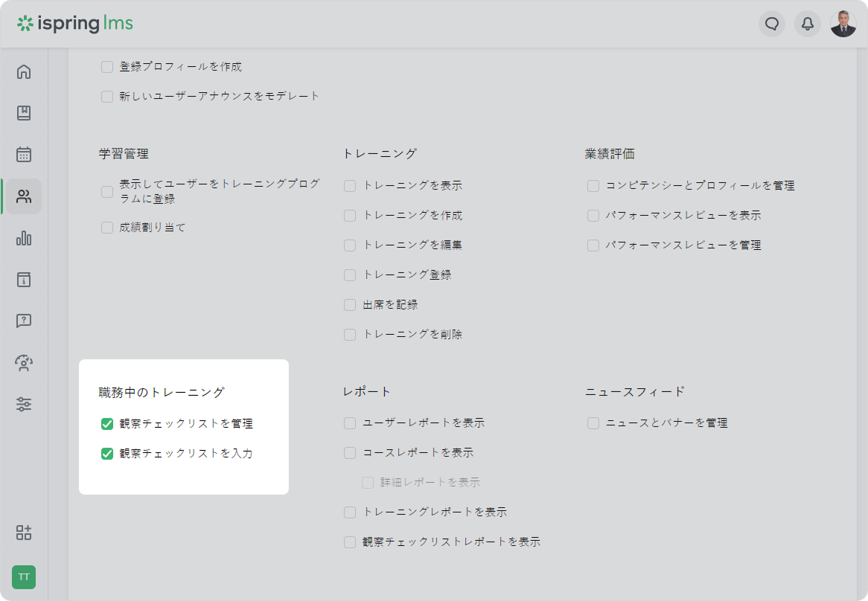868x601 pixels.
Task: Click the iSpring LMS logo
Action: point(75,24)
